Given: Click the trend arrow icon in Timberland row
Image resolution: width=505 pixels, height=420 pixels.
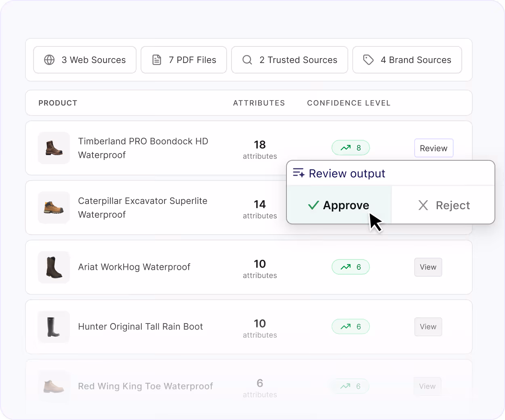Looking at the screenshot, I should coord(345,148).
